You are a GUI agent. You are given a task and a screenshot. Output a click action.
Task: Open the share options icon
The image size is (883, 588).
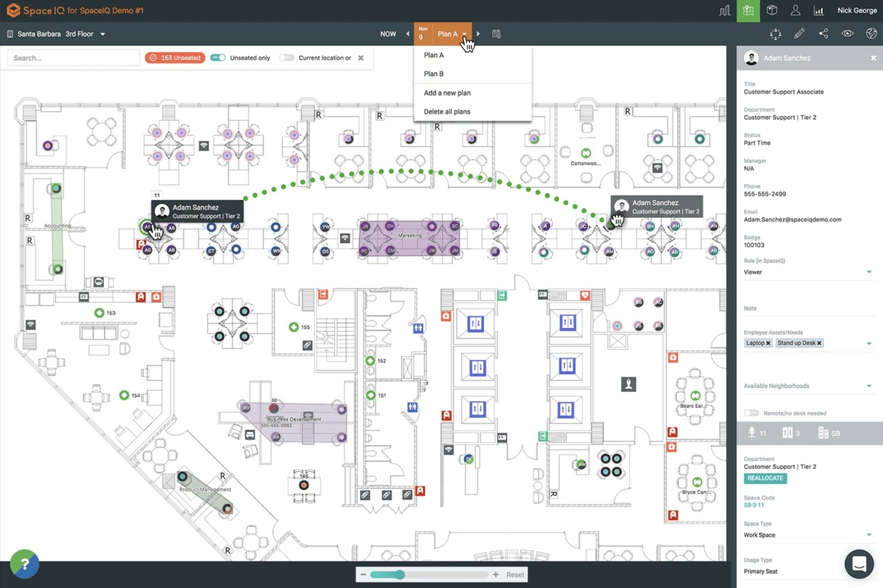(x=823, y=33)
